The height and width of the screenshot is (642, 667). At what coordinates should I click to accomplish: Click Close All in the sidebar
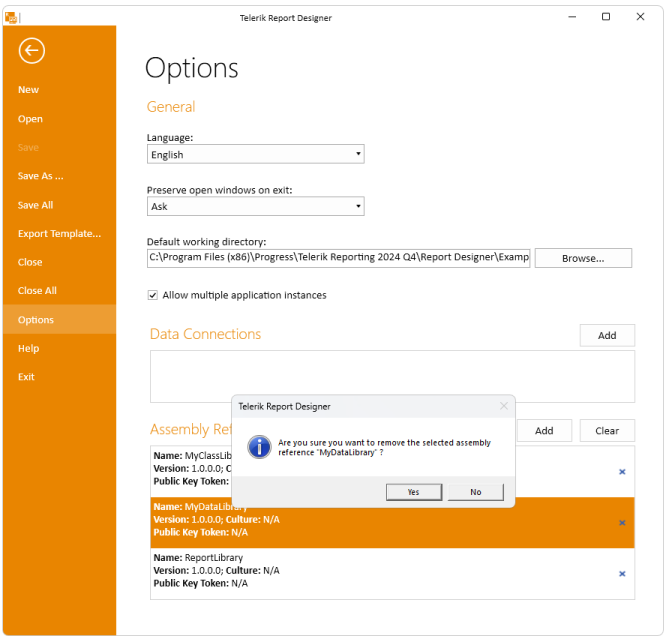pos(37,291)
